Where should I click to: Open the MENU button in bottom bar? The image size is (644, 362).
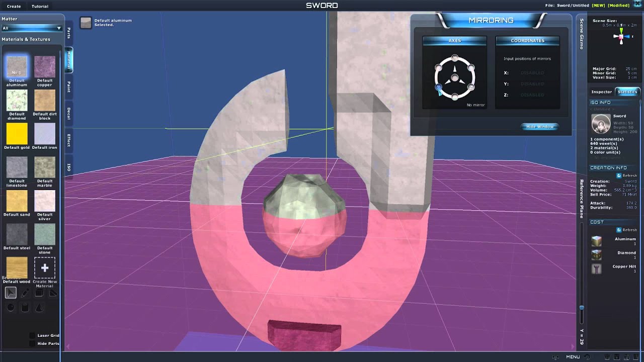point(573,357)
